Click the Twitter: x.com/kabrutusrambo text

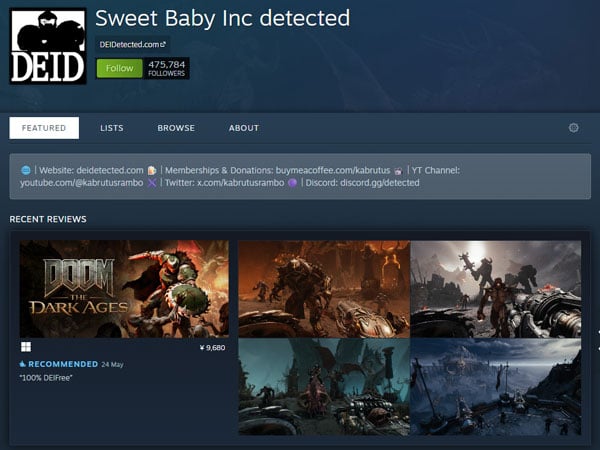[225, 183]
